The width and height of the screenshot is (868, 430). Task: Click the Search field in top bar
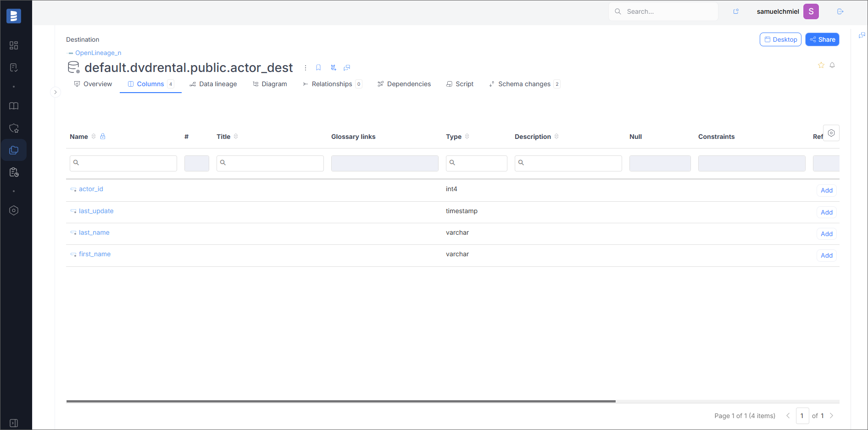click(x=663, y=11)
